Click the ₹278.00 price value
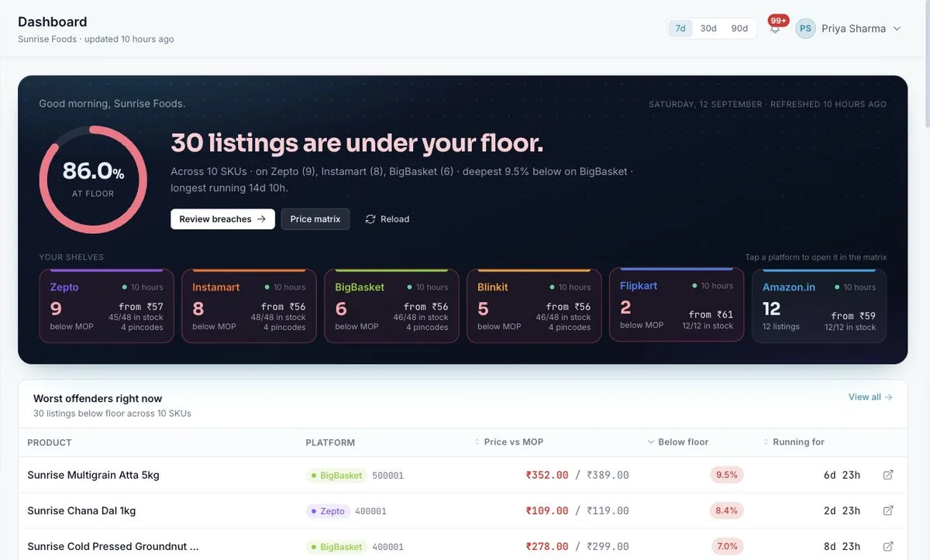930x560 pixels. [547, 546]
